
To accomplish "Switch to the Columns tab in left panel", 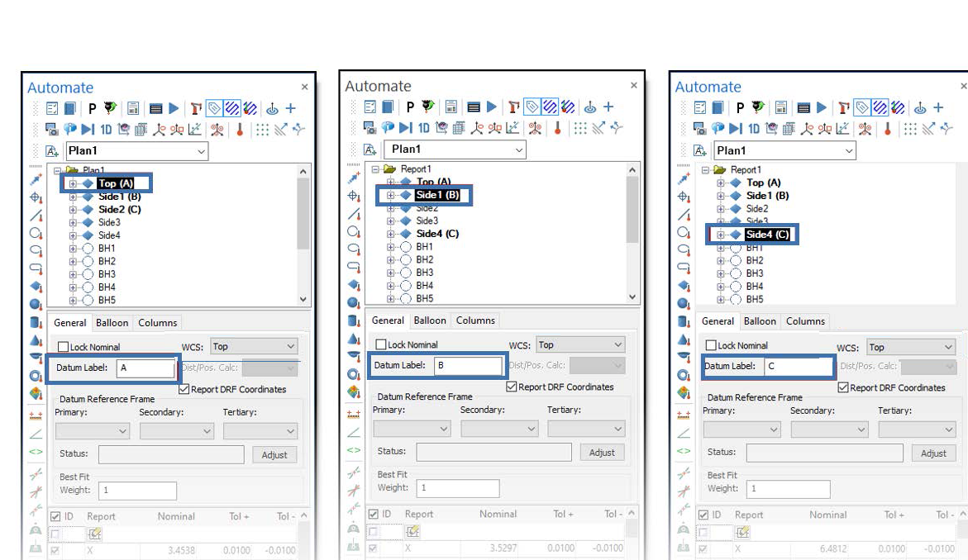I will point(157,323).
